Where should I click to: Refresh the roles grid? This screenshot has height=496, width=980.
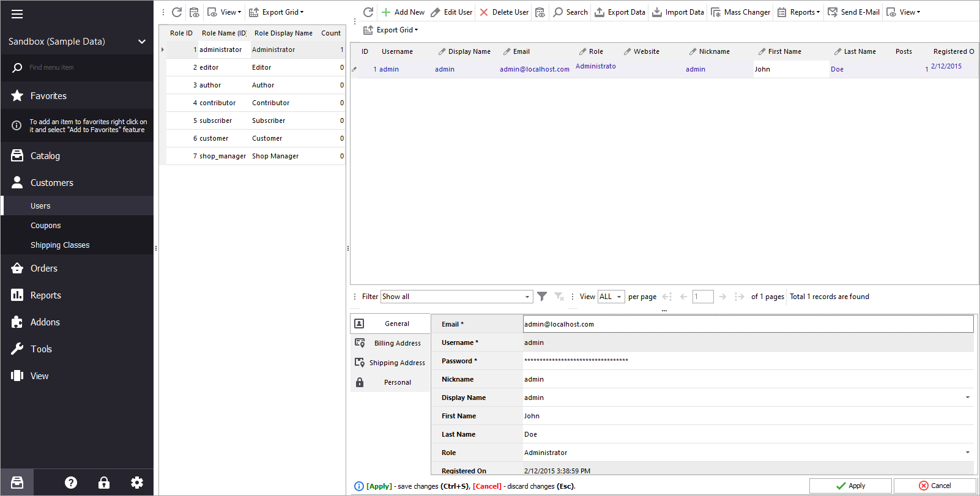[177, 12]
